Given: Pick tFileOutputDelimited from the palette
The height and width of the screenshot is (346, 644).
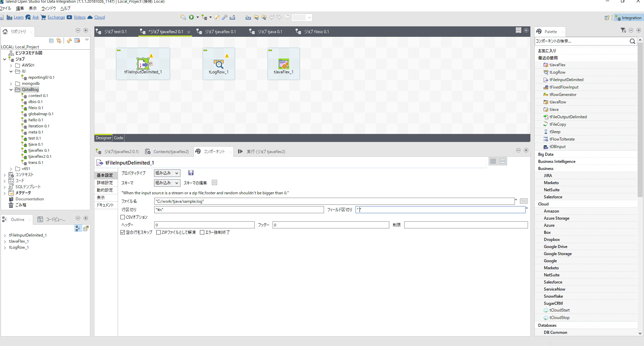Looking at the screenshot, I should [x=568, y=117].
